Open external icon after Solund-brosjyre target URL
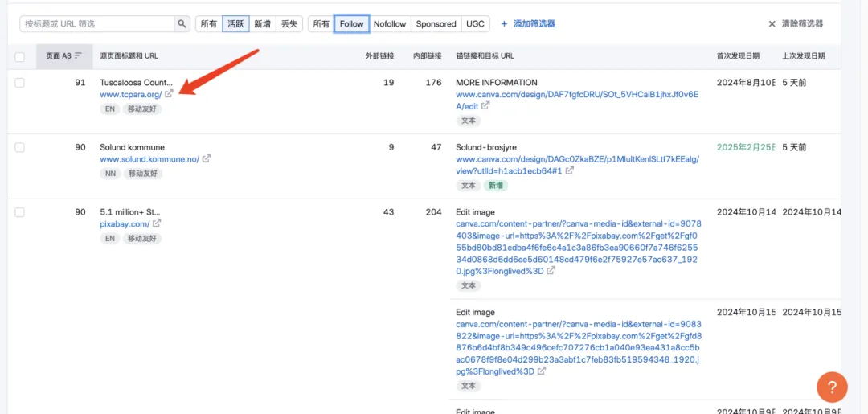 569,171
